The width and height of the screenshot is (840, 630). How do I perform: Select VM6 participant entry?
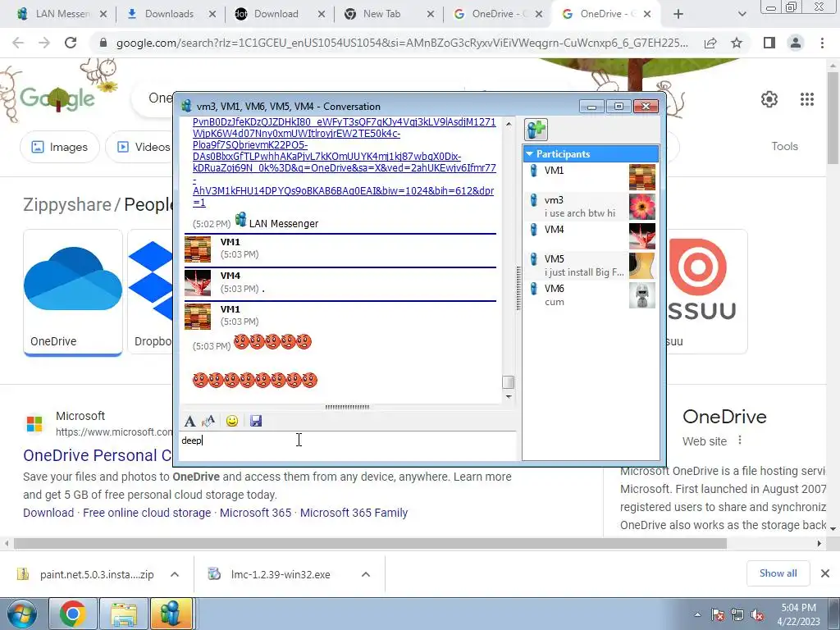click(591, 295)
